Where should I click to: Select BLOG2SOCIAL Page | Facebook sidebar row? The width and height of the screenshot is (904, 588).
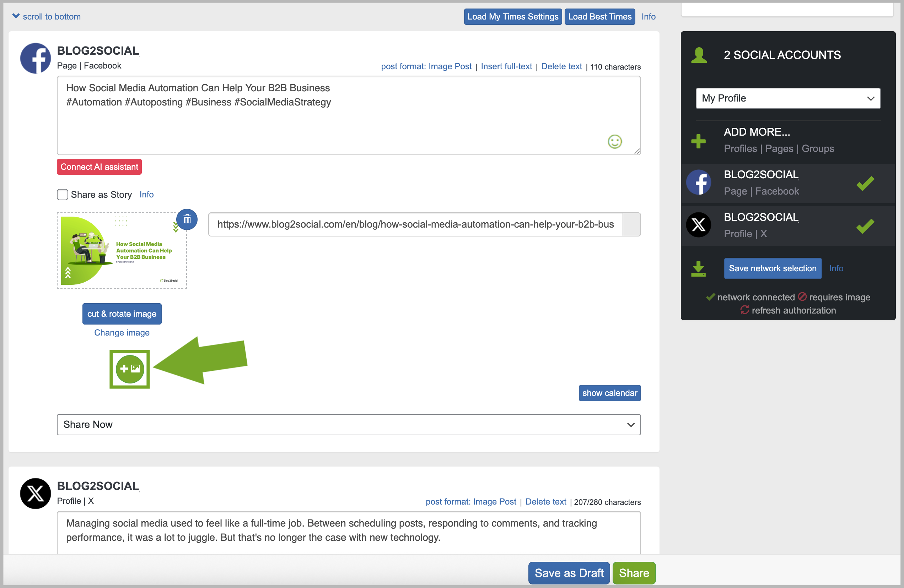tap(788, 183)
